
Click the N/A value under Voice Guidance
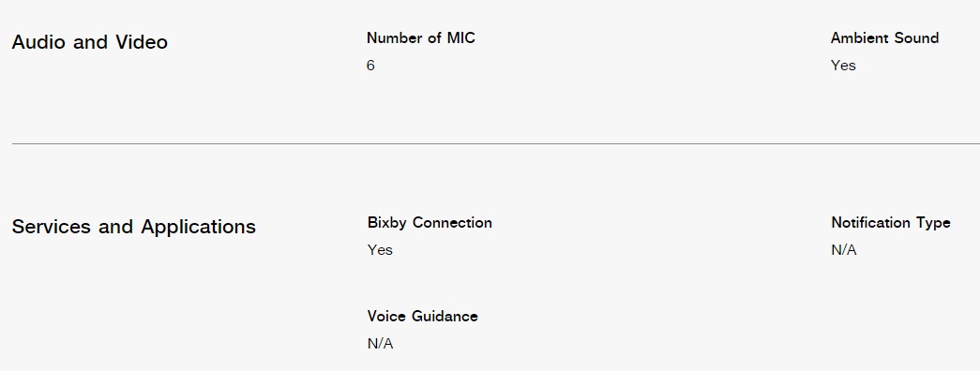click(x=380, y=344)
